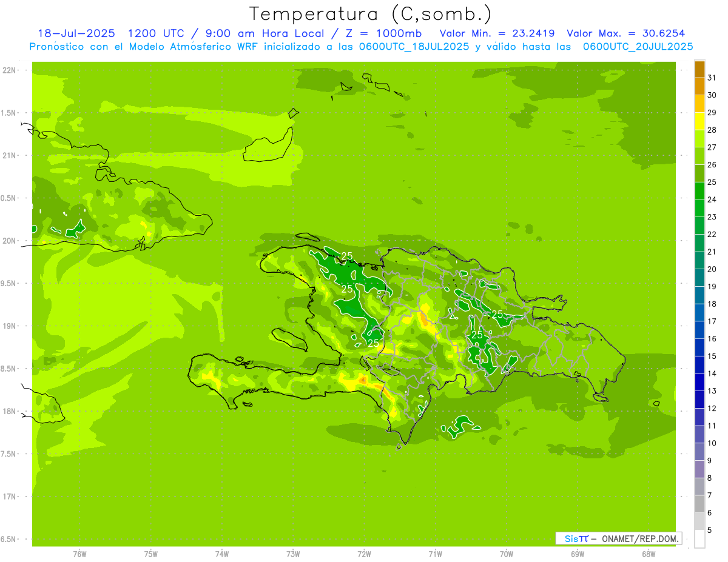Click the '22N' latitude axis label
Screen dimensions: 728x562
pyautogui.click(x=9, y=70)
